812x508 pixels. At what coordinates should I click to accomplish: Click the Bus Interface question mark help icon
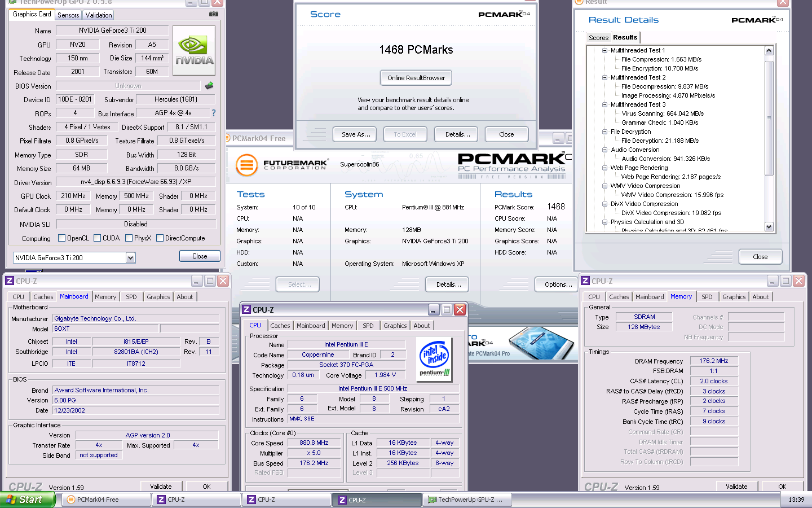(x=214, y=113)
